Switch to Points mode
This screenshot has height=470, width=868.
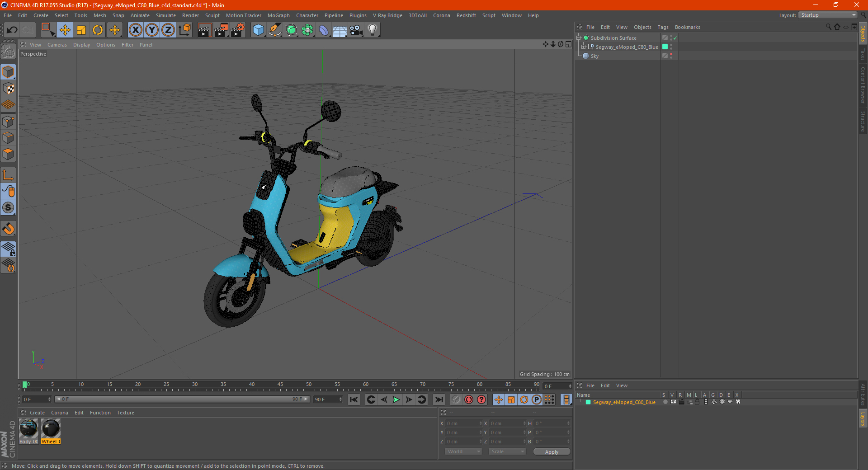[8, 122]
